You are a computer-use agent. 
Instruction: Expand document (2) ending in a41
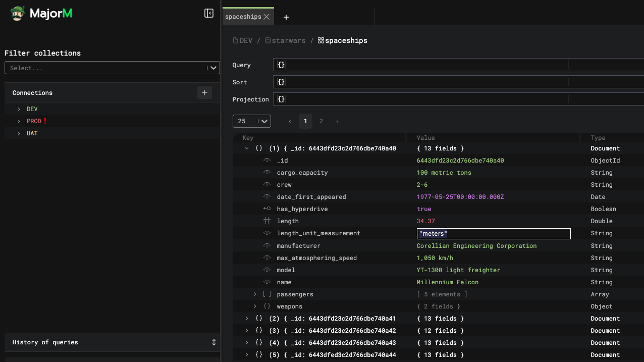[x=247, y=319]
